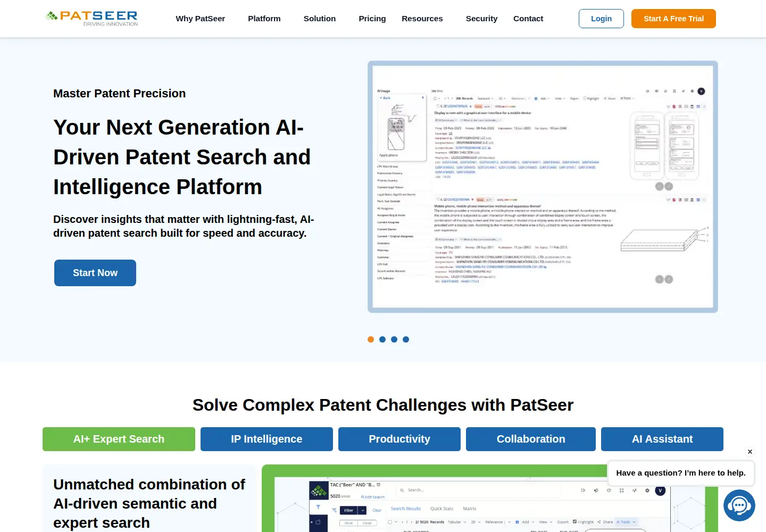766x532 pixels.
Task: Click the 'V' user avatar in lower screenshot
Action: click(x=660, y=490)
